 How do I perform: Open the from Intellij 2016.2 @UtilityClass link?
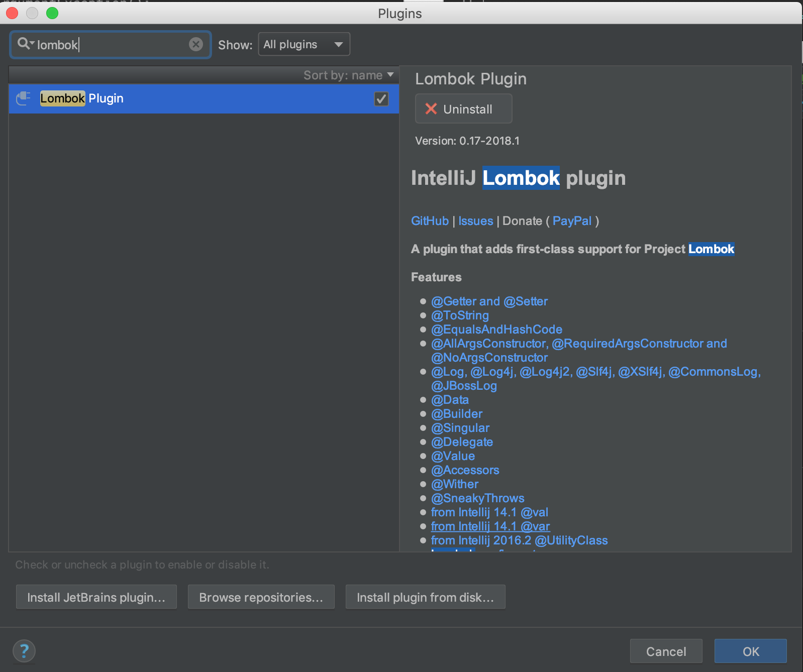point(520,540)
